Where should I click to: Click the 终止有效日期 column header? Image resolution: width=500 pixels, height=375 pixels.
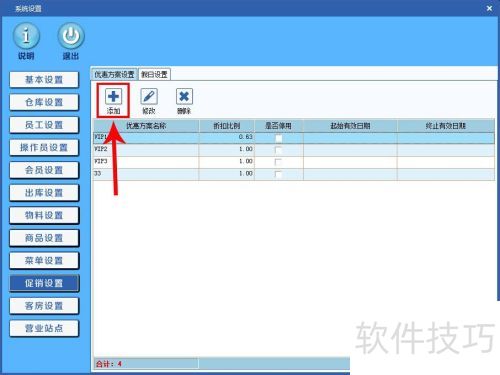click(x=446, y=126)
